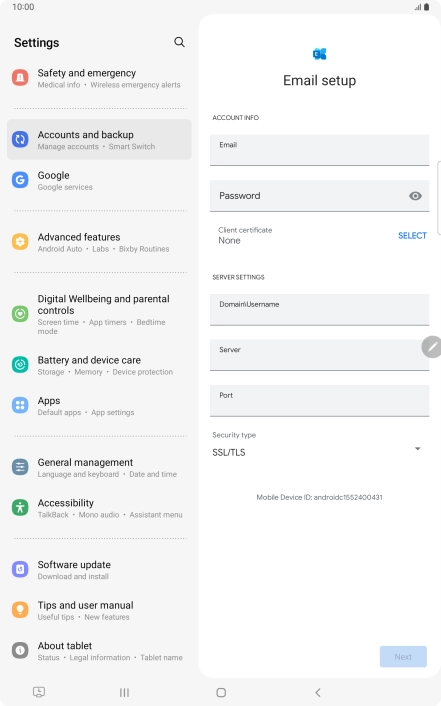Screen dimensions: 441x706
Task: Tap the Software update icon
Action: pos(20,569)
